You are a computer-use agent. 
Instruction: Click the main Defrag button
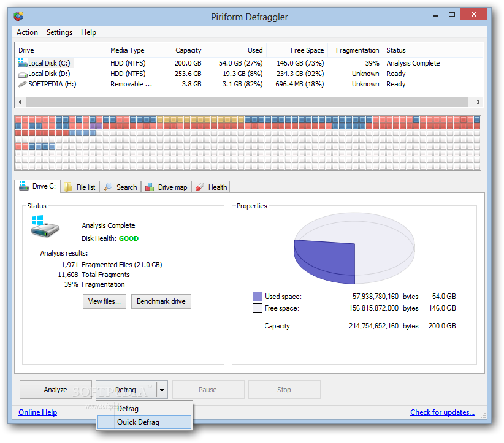click(x=126, y=390)
